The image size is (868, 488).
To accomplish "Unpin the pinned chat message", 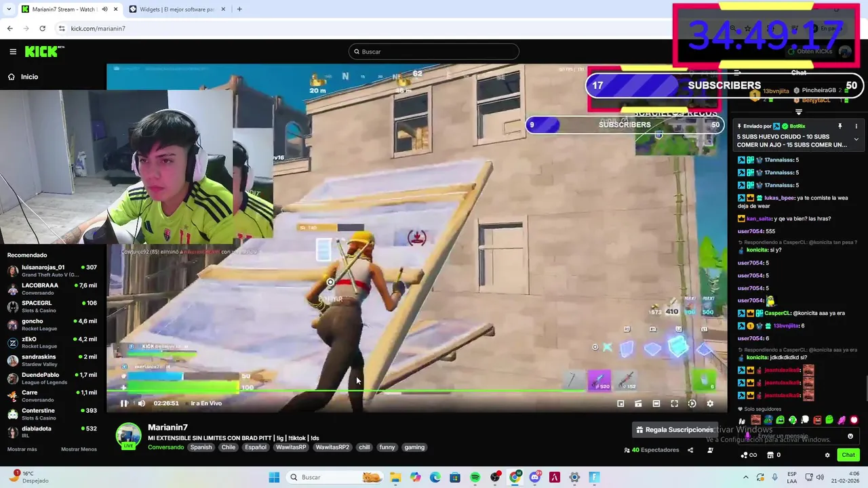I will pyautogui.click(x=840, y=126).
